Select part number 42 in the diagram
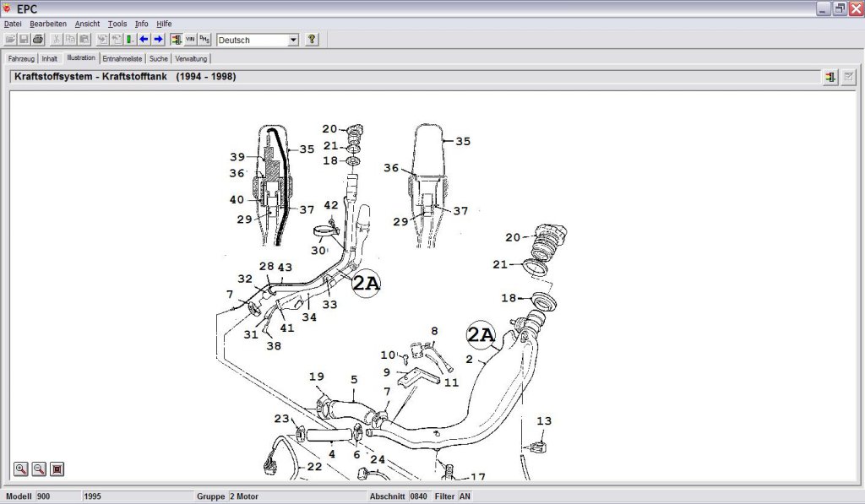Viewport: 865px width, 504px height. [331, 205]
